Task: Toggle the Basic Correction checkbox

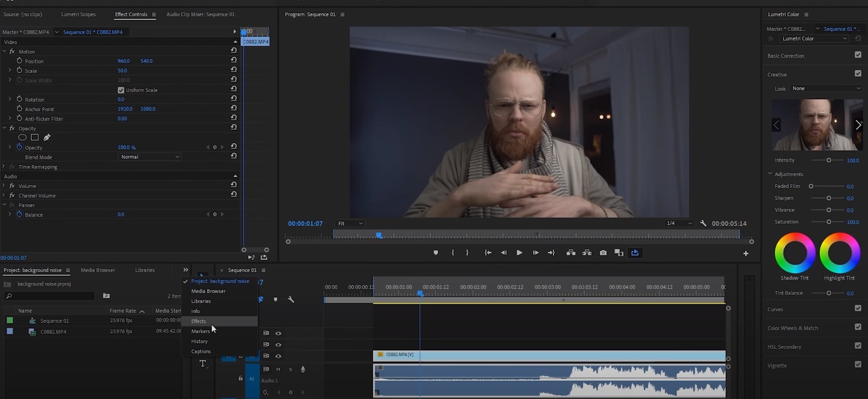Action: pos(858,55)
